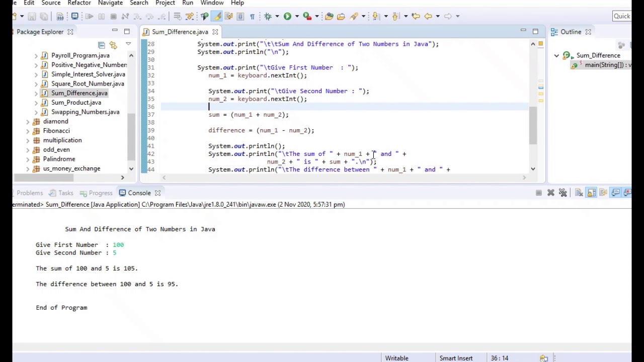Click Console Terminate square button

539,193
